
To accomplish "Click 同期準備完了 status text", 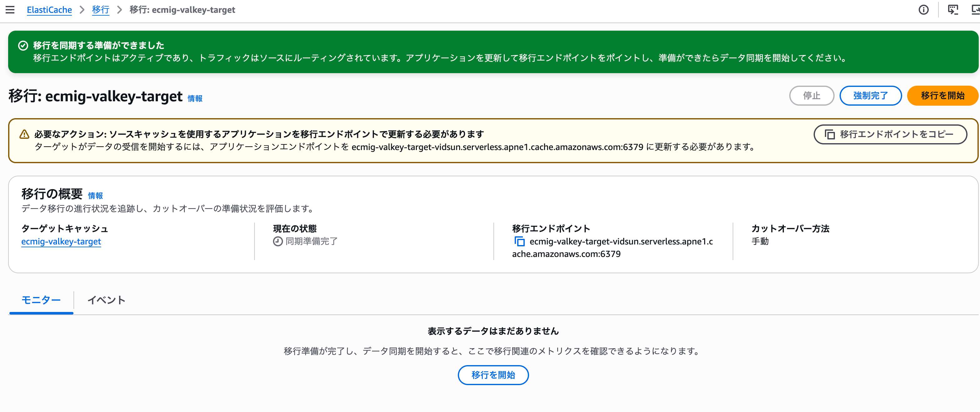I will pos(311,241).
